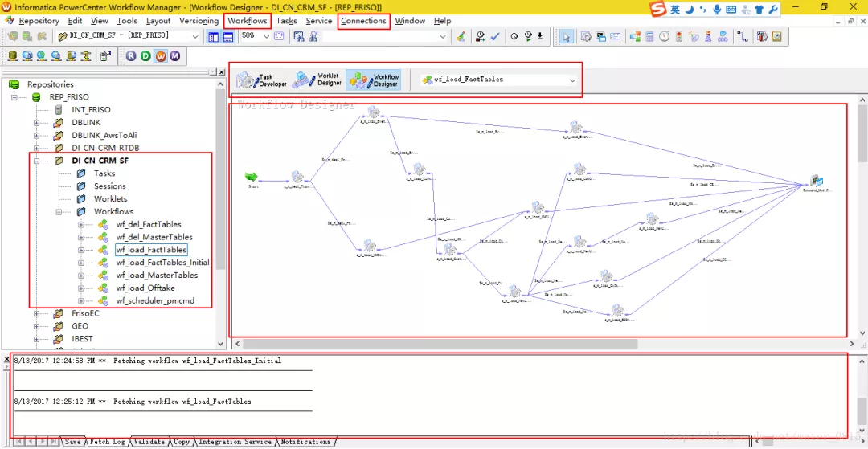Screen dimensions: 868x449
Task: Toggle the Output window view button
Action: 227,36
